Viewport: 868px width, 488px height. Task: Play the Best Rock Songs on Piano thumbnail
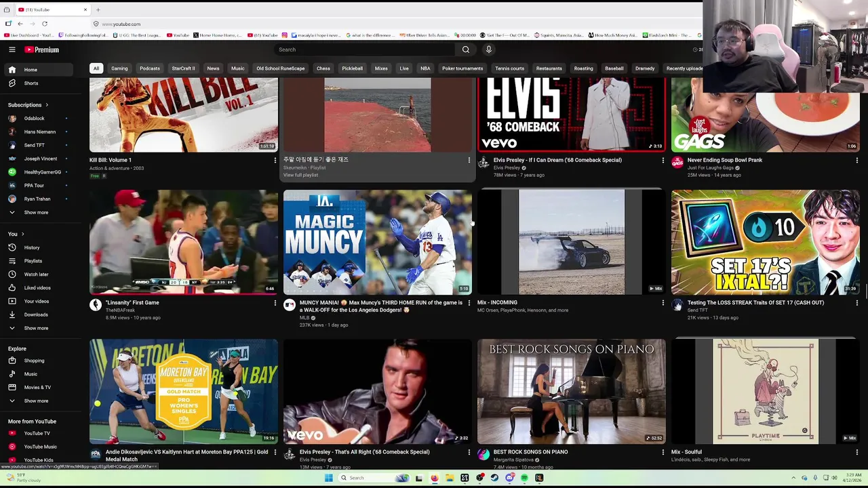point(571,391)
